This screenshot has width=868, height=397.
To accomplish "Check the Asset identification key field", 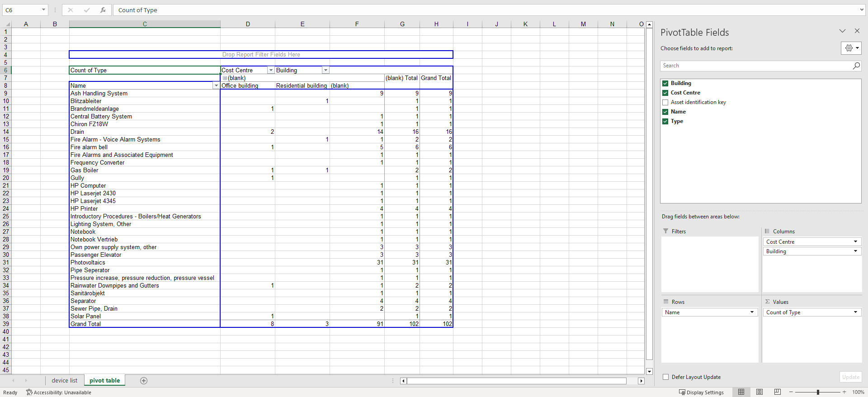I will 665,102.
